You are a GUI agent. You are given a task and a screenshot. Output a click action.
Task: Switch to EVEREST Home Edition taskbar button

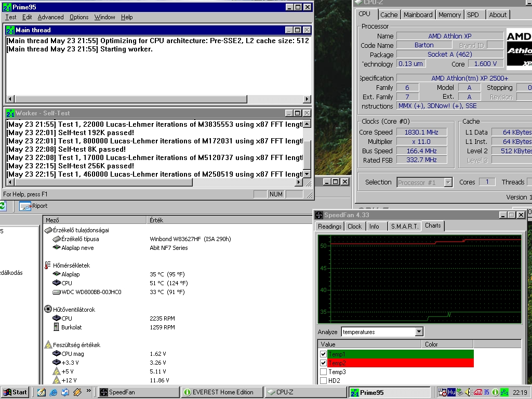coord(222,392)
